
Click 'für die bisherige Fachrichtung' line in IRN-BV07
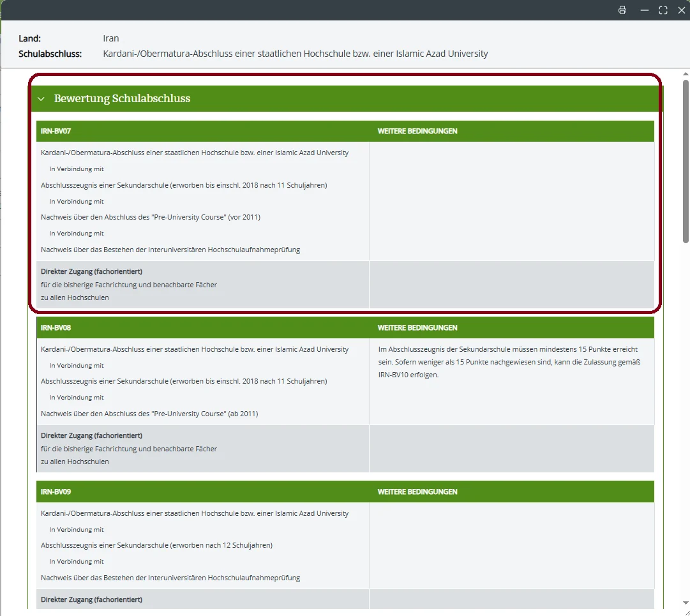click(129, 285)
